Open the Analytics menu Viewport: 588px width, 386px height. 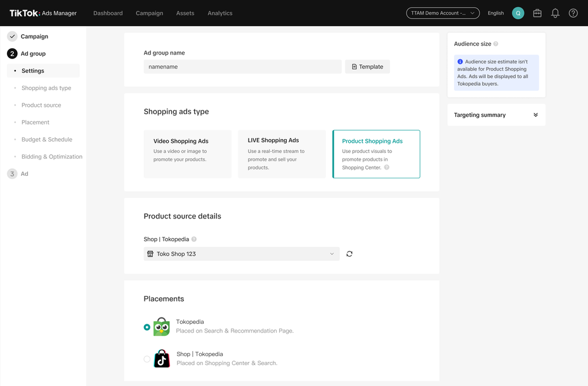tap(220, 13)
